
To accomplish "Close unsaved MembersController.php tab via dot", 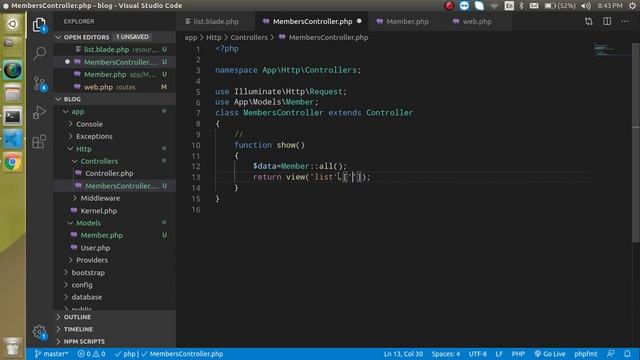I will coord(359,21).
